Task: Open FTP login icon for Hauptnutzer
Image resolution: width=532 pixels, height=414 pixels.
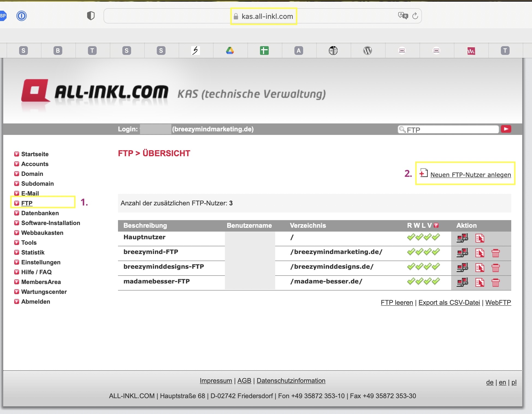Action: [x=462, y=238]
